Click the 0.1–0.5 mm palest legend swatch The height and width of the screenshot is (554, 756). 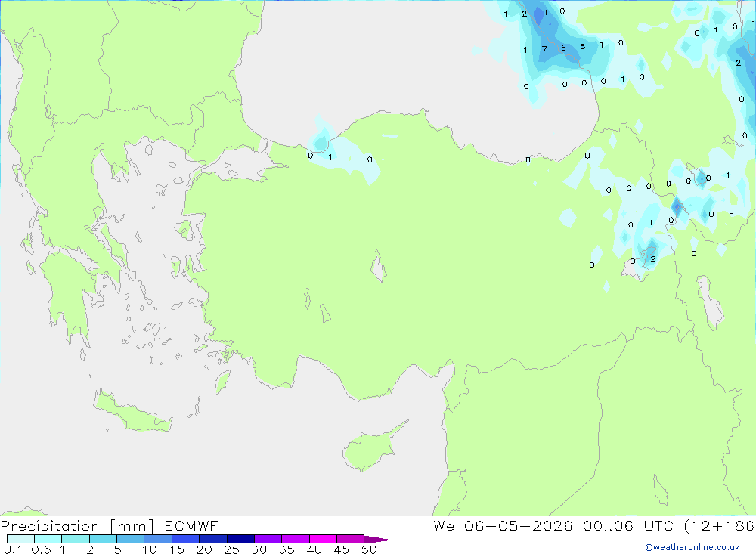[x=20, y=539]
